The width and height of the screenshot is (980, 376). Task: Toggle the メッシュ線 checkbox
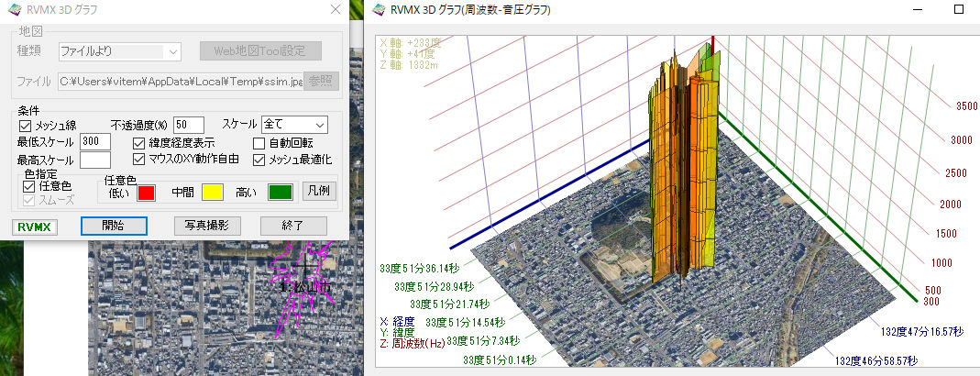(x=25, y=125)
